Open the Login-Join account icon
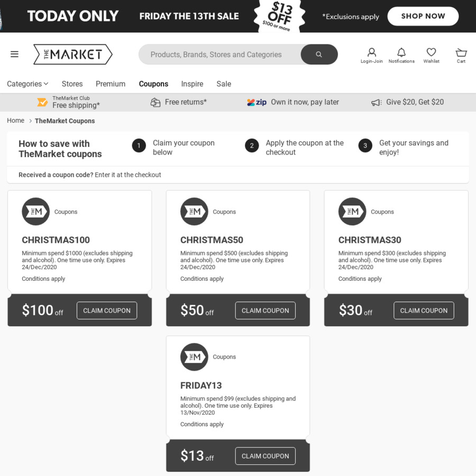This screenshot has height=476, width=476. [371, 53]
